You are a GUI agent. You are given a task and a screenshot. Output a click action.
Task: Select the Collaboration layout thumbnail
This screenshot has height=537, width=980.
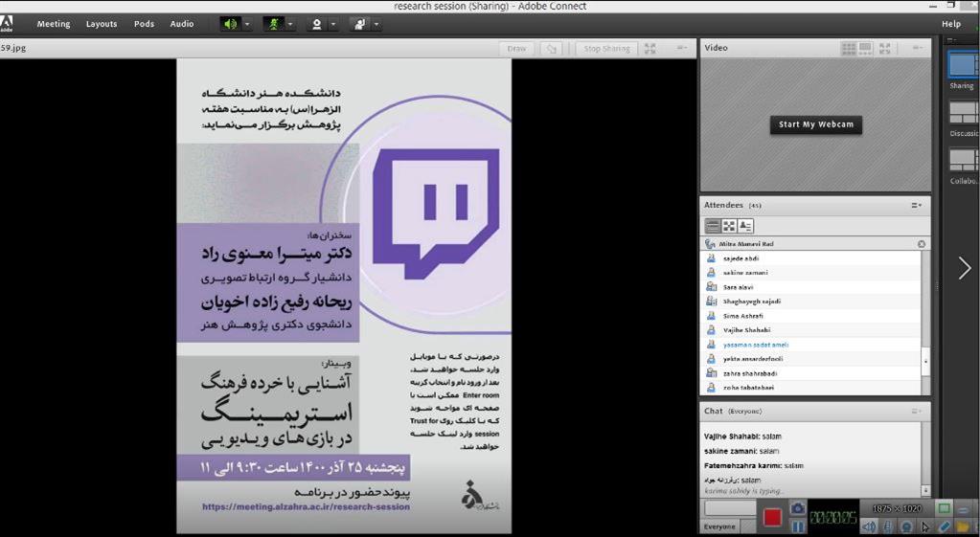click(963, 160)
